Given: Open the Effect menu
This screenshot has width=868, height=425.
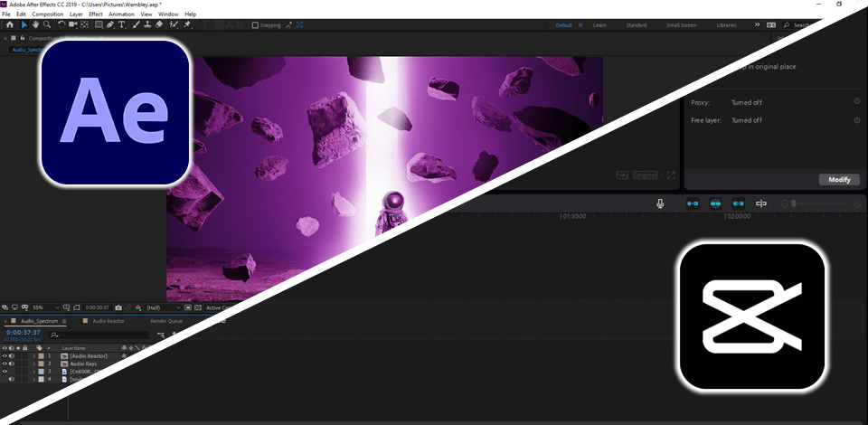Looking at the screenshot, I should (x=96, y=14).
